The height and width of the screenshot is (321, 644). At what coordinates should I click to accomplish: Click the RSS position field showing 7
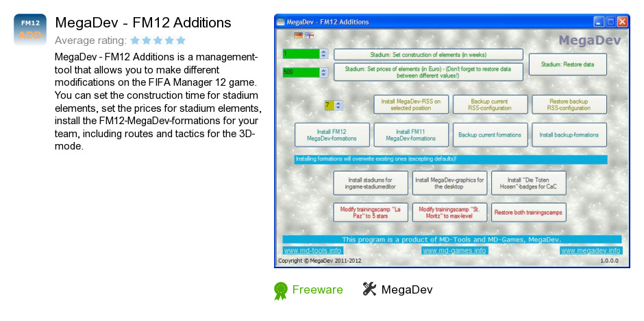(330, 105)
